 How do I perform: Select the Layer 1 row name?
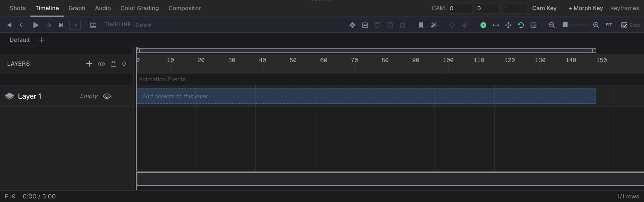30,96
